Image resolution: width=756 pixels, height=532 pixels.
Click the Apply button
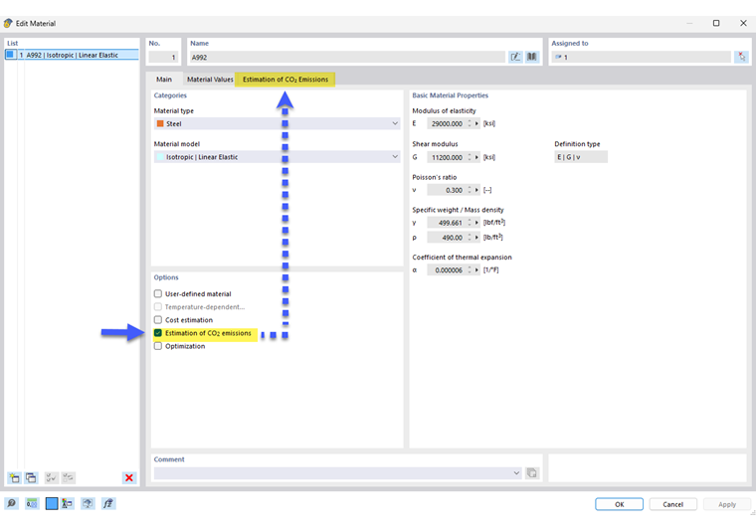[x=726, y=504]
